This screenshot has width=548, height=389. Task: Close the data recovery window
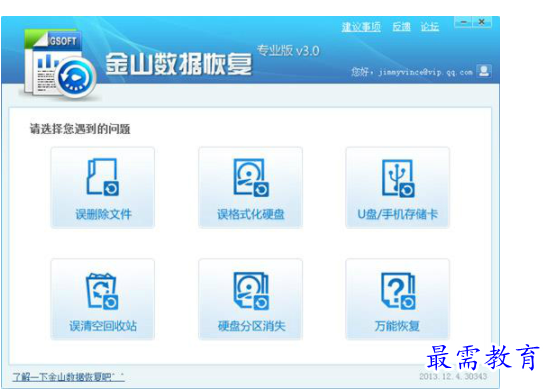(482, 22)
